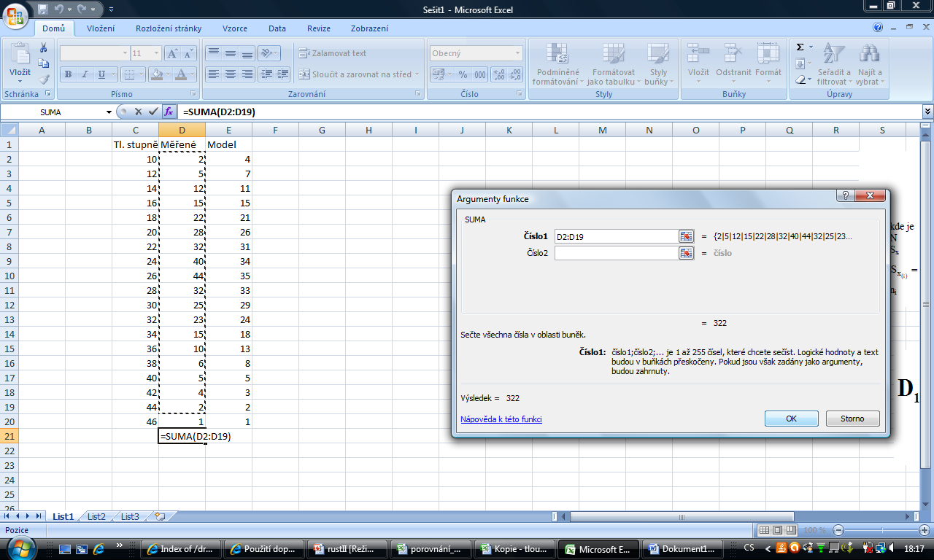934x560 pixels.
Task: Click collapse dialog icon next to Číslo2
Action: coord(686,253)
